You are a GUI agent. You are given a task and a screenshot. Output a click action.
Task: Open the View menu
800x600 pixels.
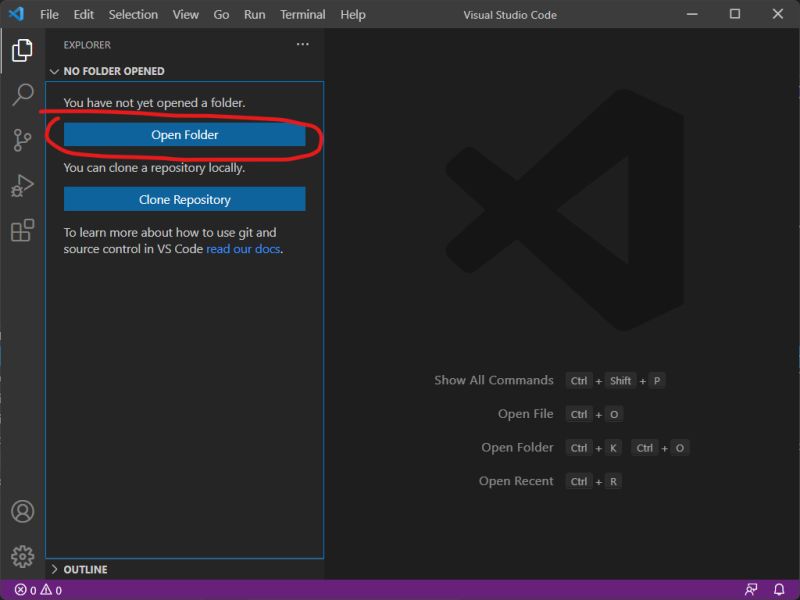185,14
